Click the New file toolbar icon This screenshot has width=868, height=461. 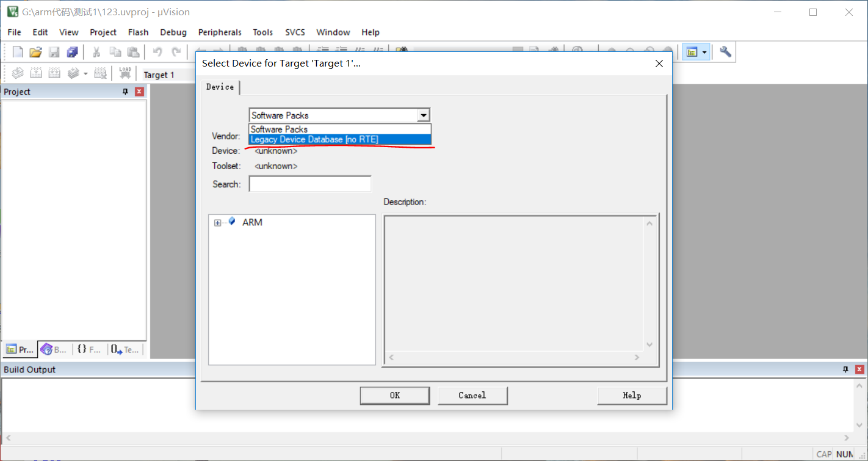[18, 52]
